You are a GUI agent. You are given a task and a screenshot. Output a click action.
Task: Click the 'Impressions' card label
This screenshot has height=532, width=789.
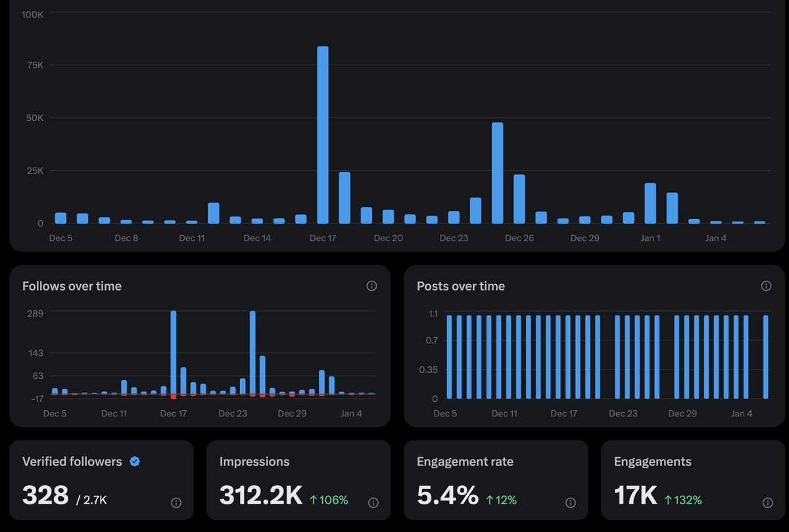click(254, 462)
